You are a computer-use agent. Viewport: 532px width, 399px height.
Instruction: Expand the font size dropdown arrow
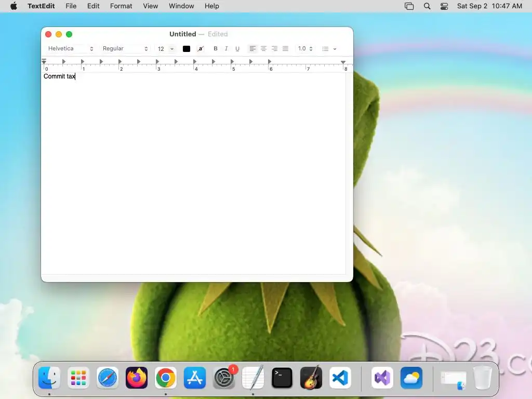pos(172,49)
